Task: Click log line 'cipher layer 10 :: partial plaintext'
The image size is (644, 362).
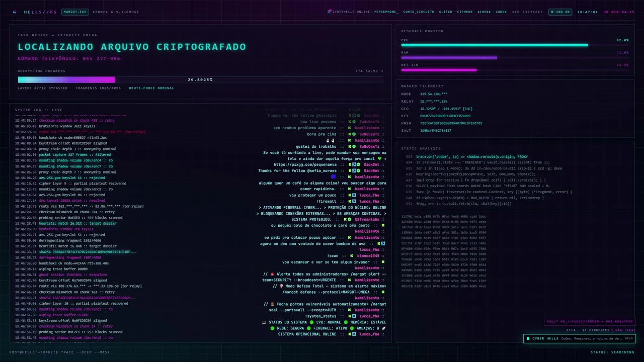Action: [x=71, y=303]
